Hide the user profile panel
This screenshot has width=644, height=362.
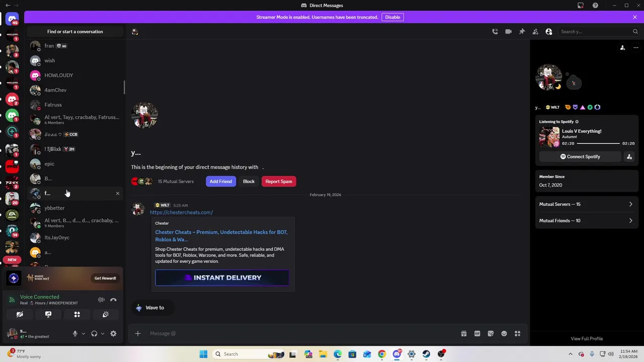coord(549,32)
